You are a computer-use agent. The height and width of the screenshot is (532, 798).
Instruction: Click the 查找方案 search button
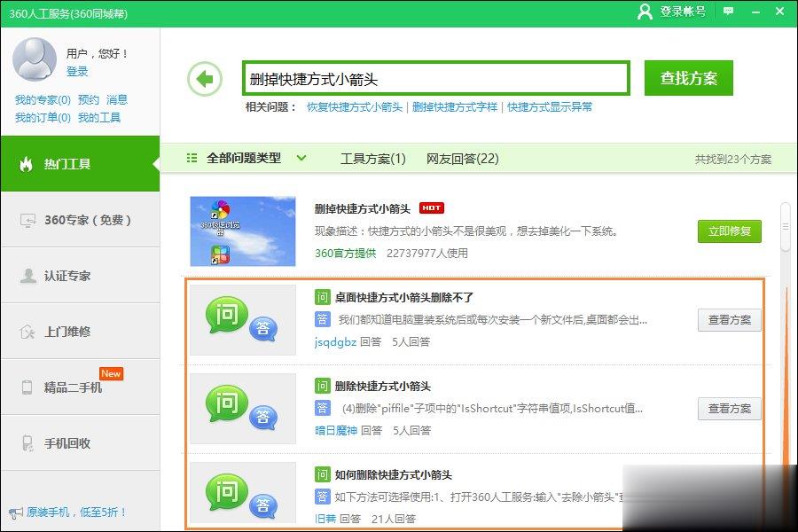(689, 78)
